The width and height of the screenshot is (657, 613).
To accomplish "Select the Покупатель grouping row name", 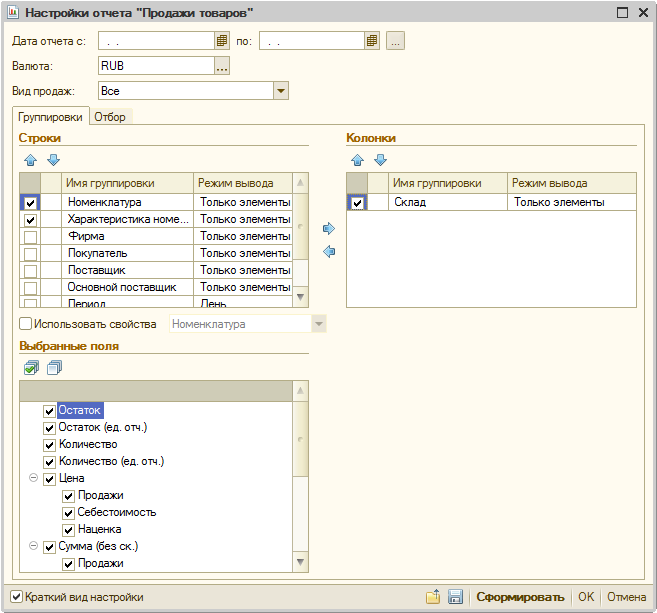I will pyautogui.click(x=98, y=253).
